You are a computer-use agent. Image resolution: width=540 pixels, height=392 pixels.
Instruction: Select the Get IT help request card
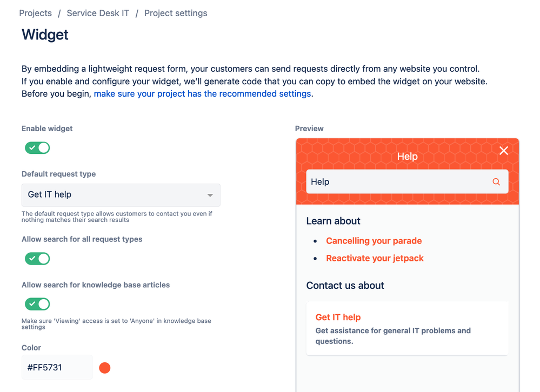click(407, 328)
